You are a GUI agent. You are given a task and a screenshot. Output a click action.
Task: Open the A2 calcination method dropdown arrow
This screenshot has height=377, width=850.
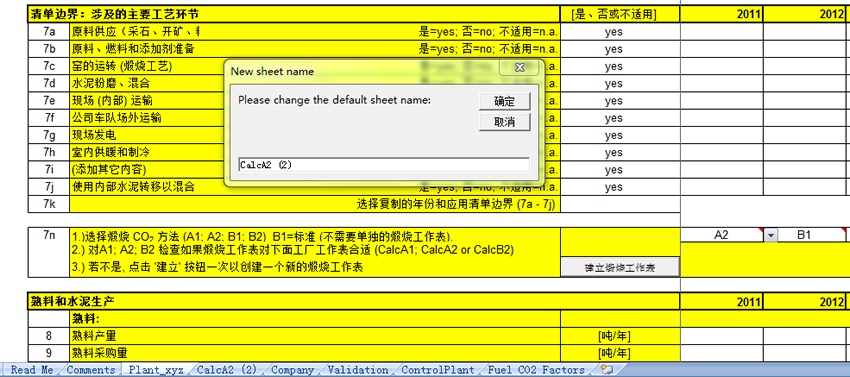[x=770, y=235]
